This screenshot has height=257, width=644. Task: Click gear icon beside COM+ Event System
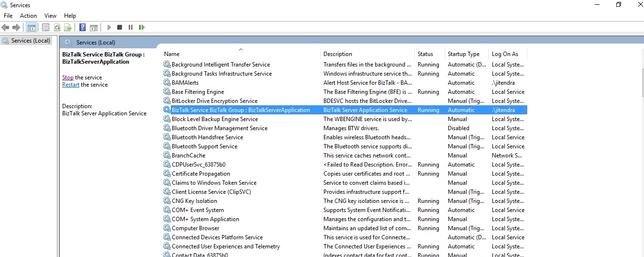coord(167,210)
